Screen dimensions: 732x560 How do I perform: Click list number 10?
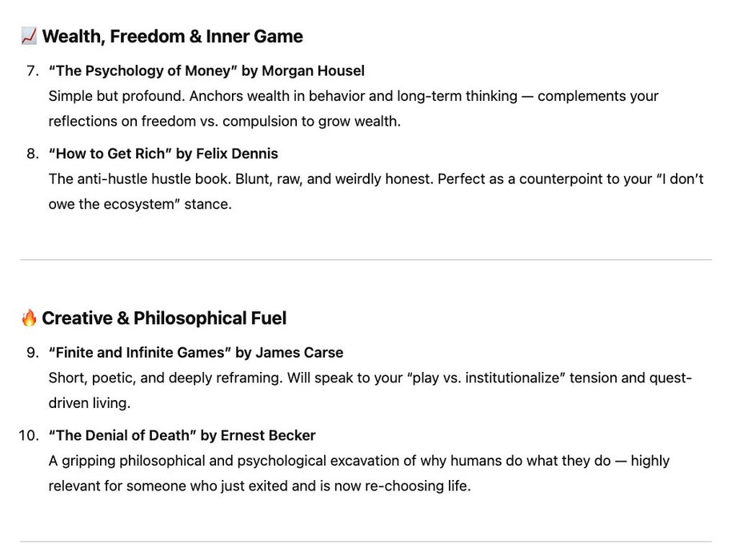tap(29, 435)
